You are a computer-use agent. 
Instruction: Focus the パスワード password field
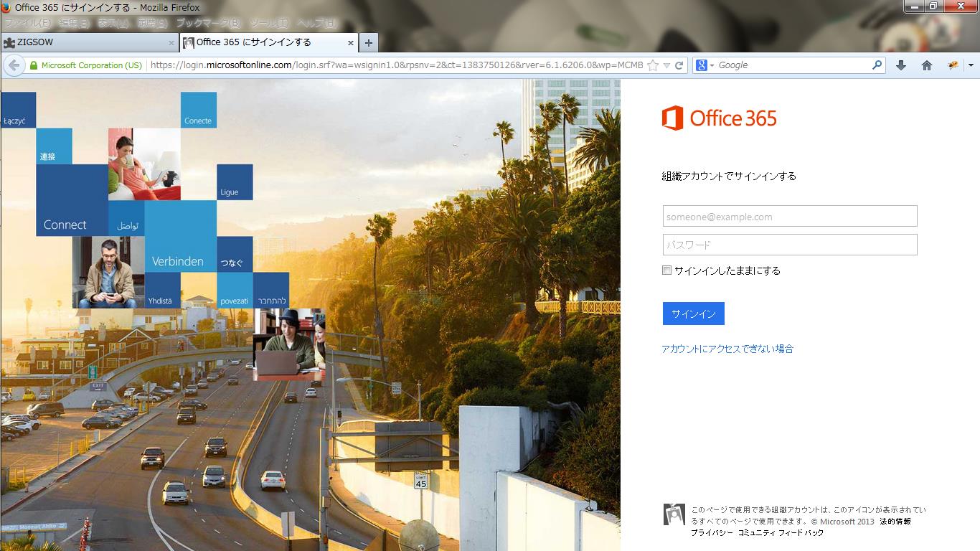[790, 245]
